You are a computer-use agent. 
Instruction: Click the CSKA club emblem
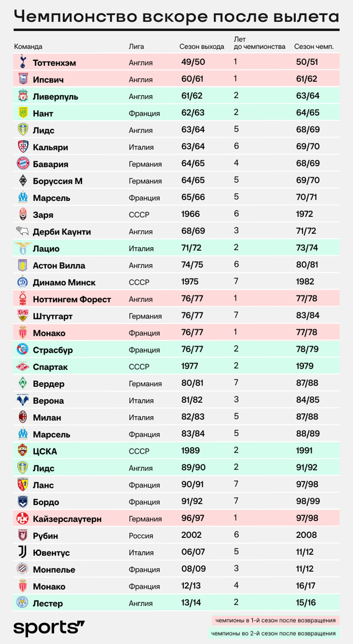tap(23, 450)
